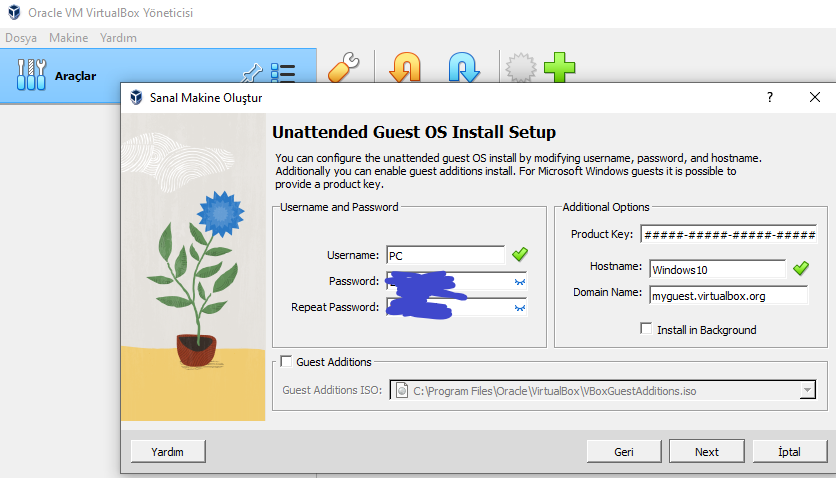Click the Hostname input field
Screen dimensions: 836x478
[x=718, y=269]
